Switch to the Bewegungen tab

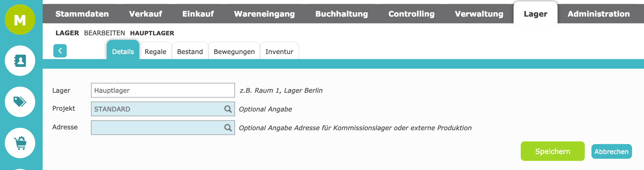(x=234, y=52)
